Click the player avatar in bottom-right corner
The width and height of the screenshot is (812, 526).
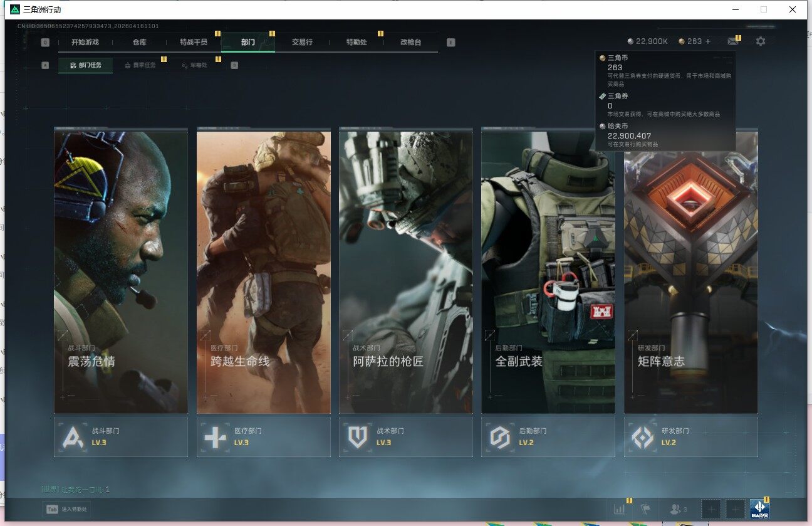point(760,509)
